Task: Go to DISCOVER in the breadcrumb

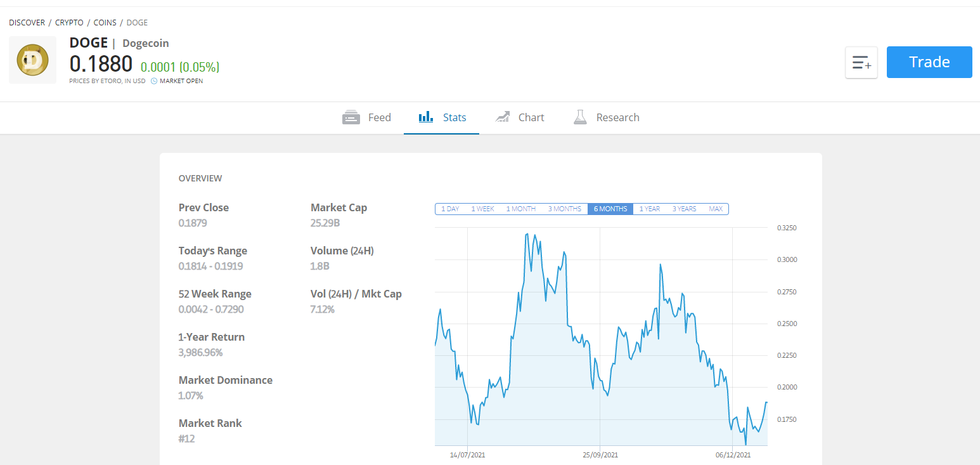Action: [27, 22]
